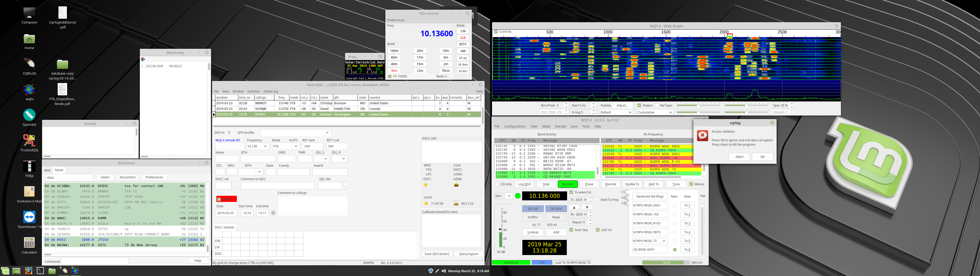Image resolution: width=980 pixels, height=276 pixels.
Task: Switch to the Web tab in DXCluster
Action: coord(47,170)
